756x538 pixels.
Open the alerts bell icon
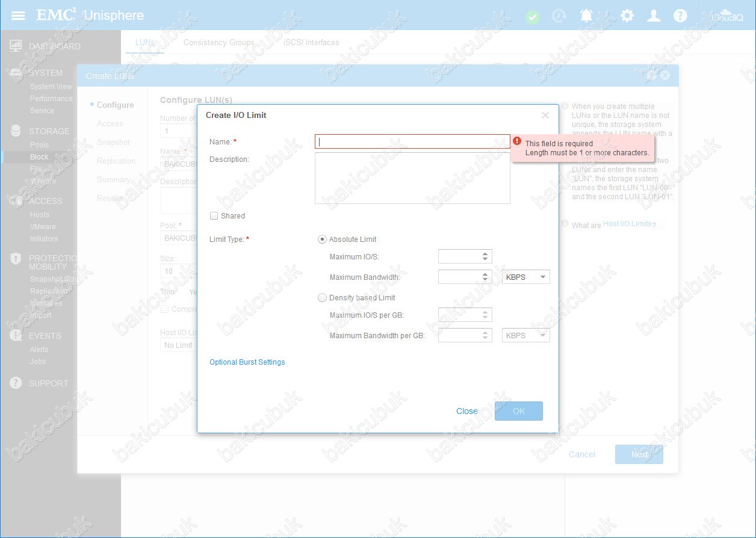pyautogui.click(x=586, y=16)
